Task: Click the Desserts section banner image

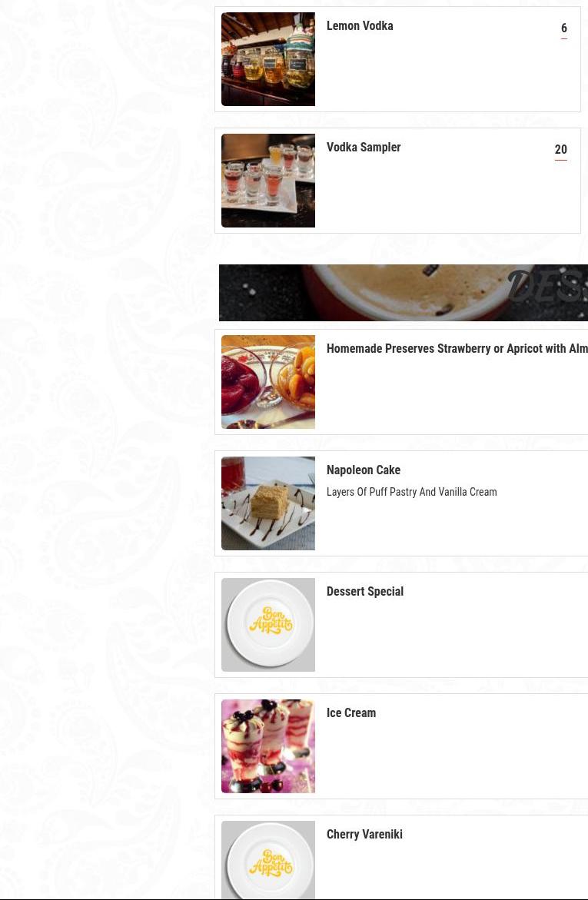Action: pos(404,293)
